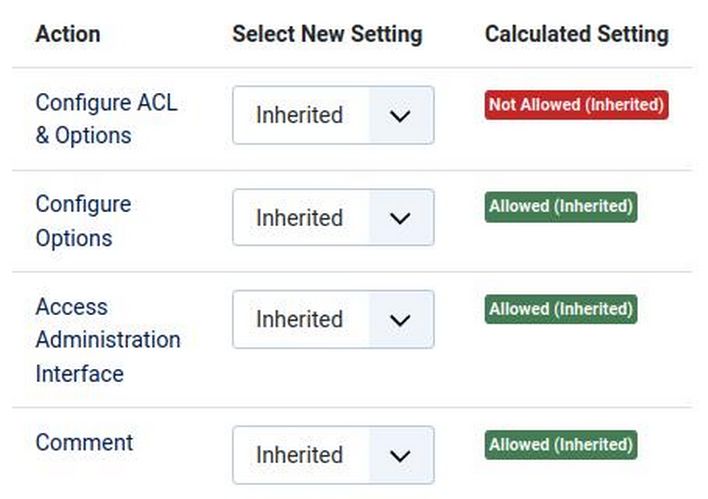The width and height of the screenshot is (708, 499).
Task: Click the Calculated Setting column header
Action: (576, 34)
